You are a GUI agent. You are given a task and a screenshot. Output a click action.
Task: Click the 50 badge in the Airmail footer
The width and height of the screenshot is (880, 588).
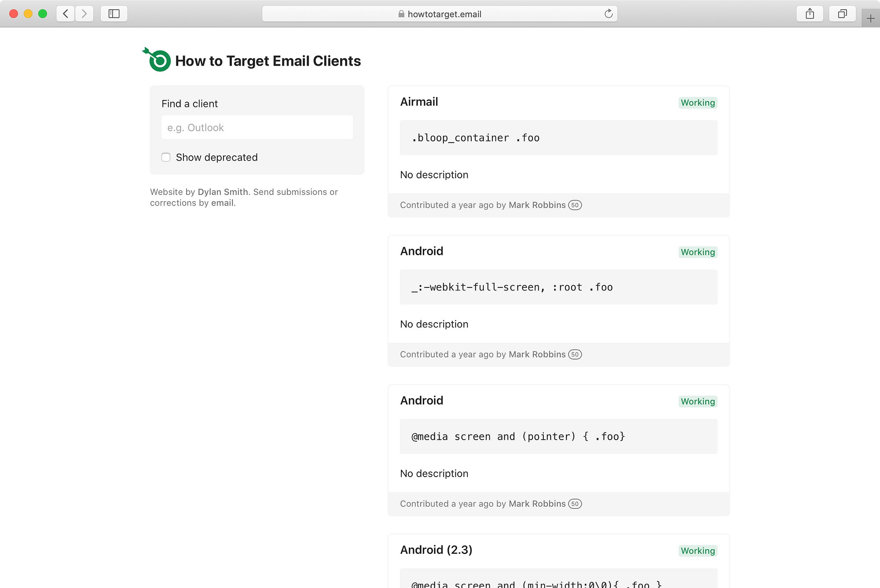[575, 205]
